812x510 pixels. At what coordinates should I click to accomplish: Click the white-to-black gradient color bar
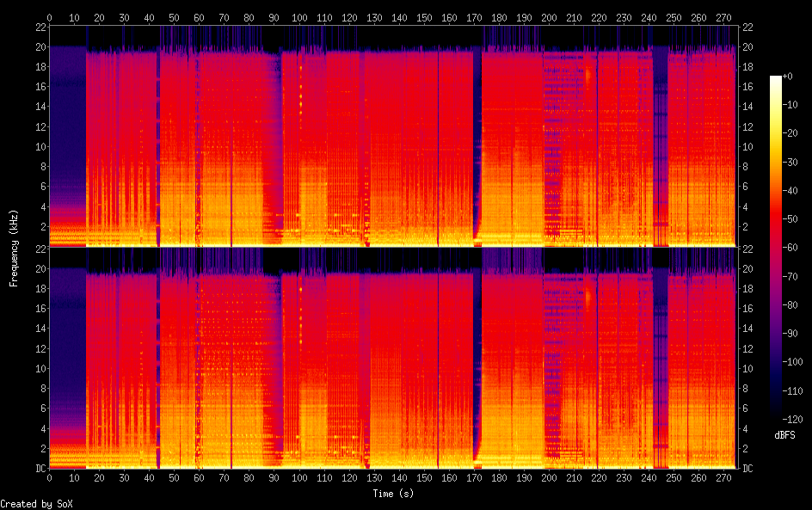[x=776, y=248]
